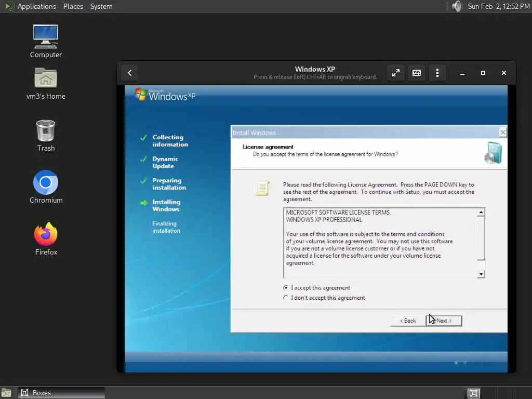
Task: Click the workspace switcher icon in bottom panel
Action: [474, 393]
